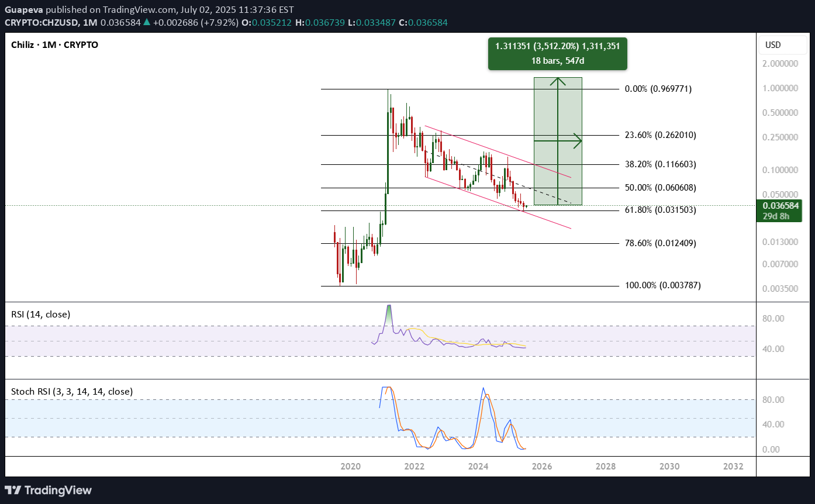Screen dimensions: 815x504
Task: Click the Guapeva author name in header
Action: tap(23, 10)
